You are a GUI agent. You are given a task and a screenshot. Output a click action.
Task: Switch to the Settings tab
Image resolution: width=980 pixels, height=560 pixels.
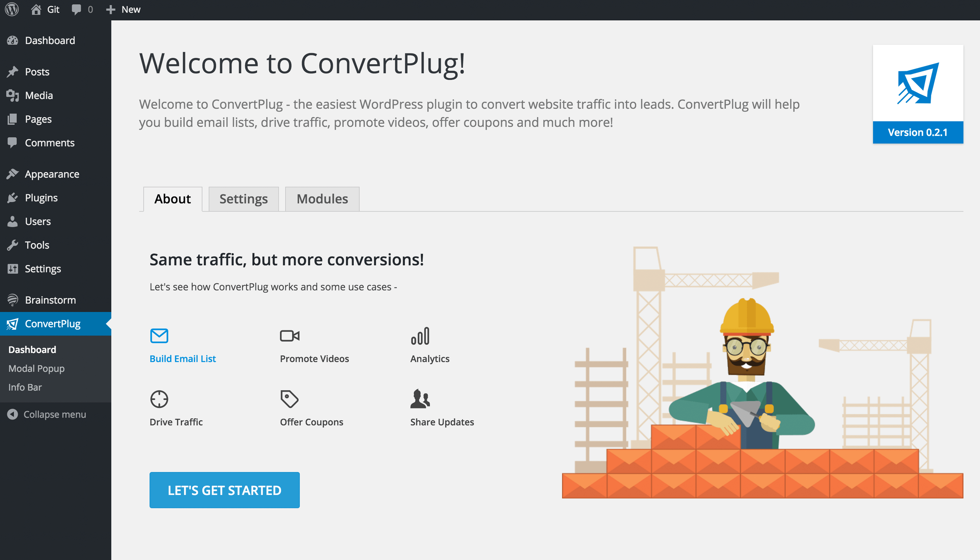244,199
